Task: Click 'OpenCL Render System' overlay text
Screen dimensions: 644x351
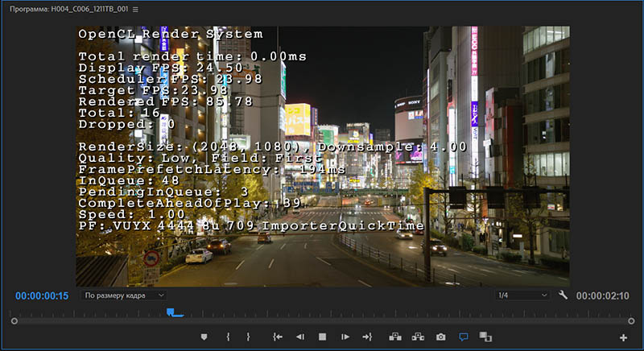Action: [171, 34]
